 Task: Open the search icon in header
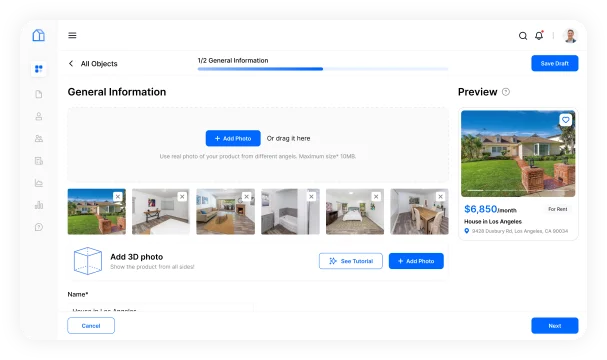click(x=523, y=36)
